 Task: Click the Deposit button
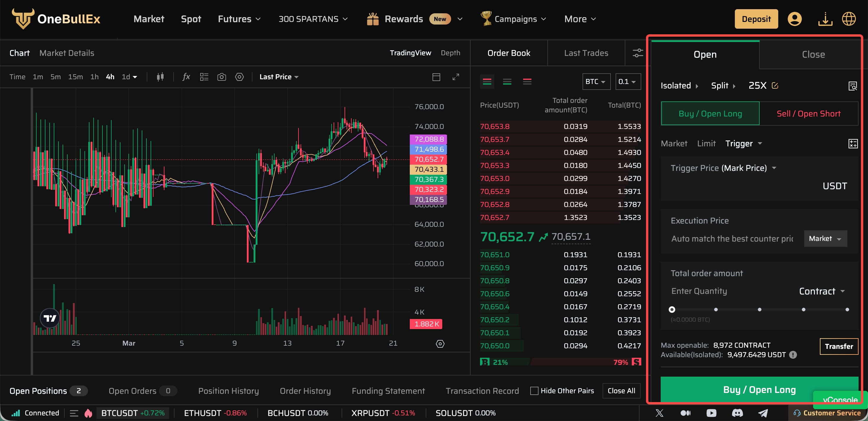(x=756, y=19)
